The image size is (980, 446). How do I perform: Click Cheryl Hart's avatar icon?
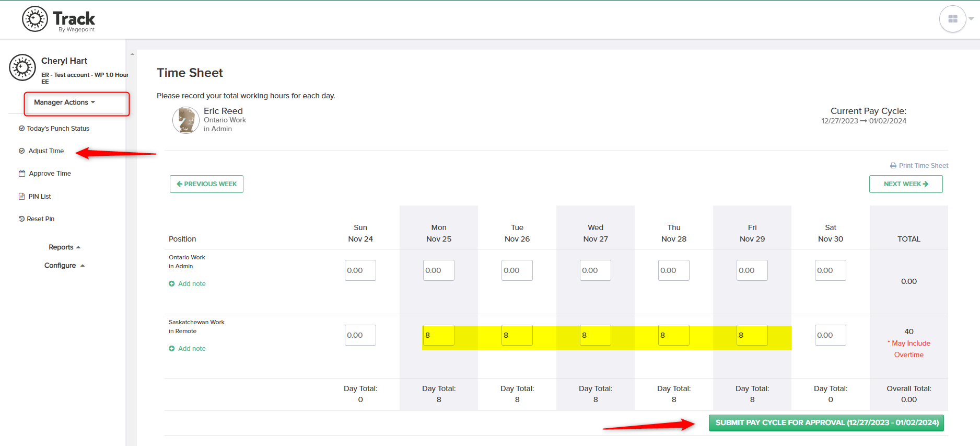point(22,67)
